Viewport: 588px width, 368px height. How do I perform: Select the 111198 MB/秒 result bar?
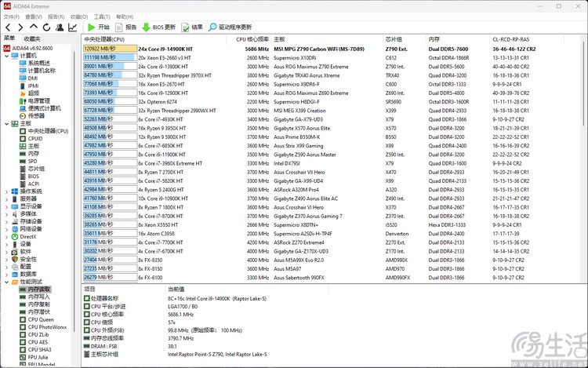point(110,57)
